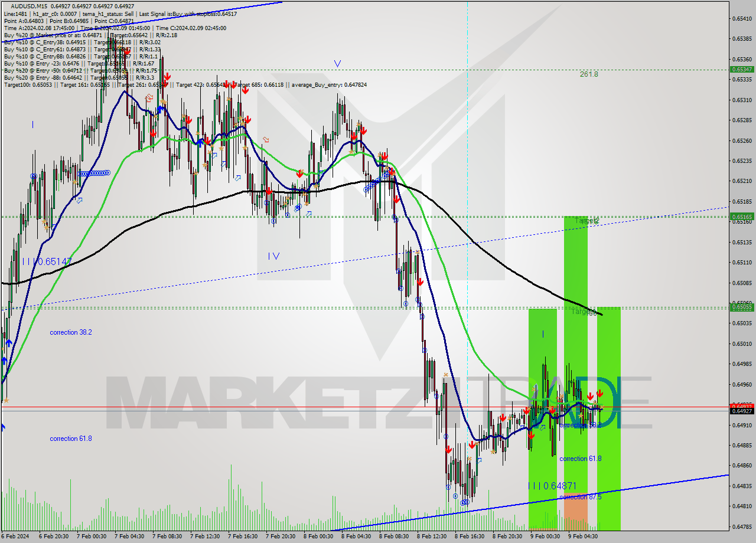The image size is (756, 543).
Task: Click the '6 Feb 2024' time axis label
Action: point(15,537)
